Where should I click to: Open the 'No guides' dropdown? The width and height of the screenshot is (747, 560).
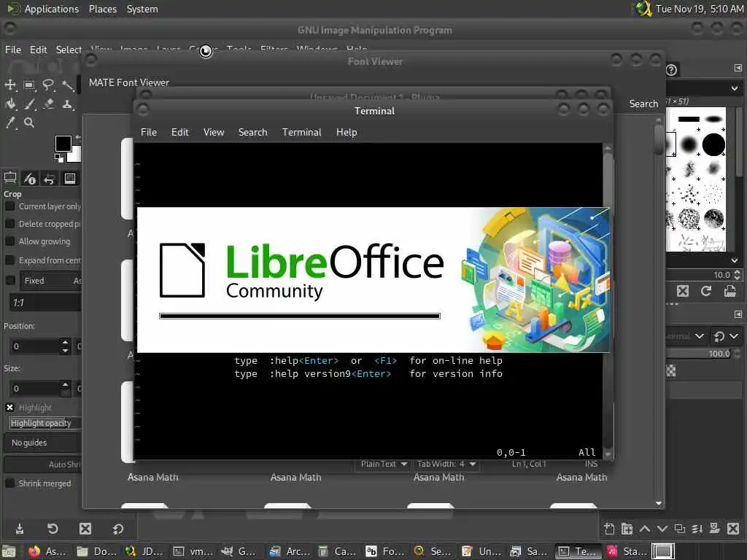43,443
